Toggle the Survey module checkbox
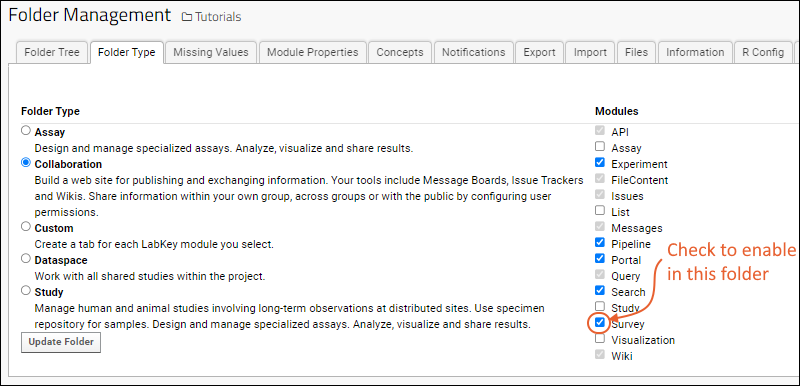Image resolution: width=800 pixels, height=386 pixels. click(600, 322)
